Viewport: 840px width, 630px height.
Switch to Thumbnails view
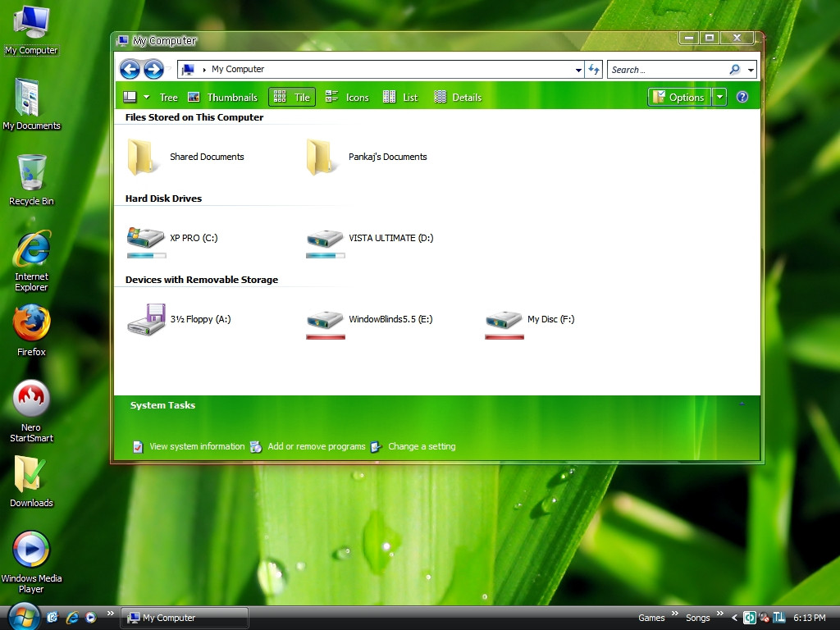pyautogui.click(x=222, y=97)
